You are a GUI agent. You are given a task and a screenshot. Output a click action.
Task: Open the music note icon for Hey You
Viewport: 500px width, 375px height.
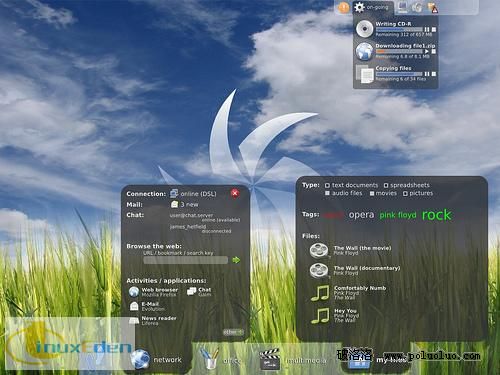[320, 315]
